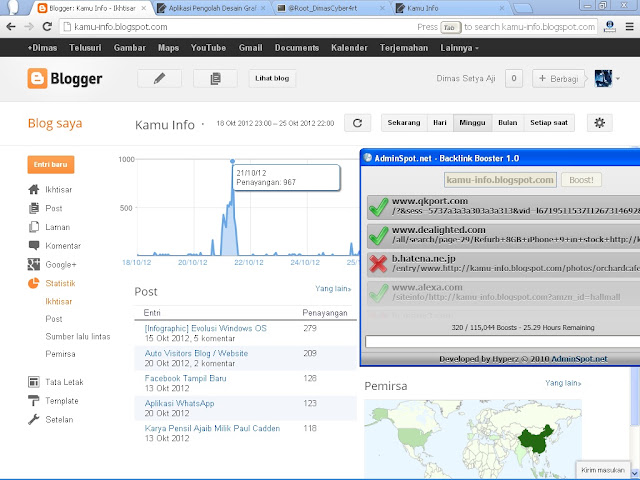Go back with browser back arrow
Image resolution: width=640 pixels, height=480 pixels.
pyautogui.click(x=11, y=27)
